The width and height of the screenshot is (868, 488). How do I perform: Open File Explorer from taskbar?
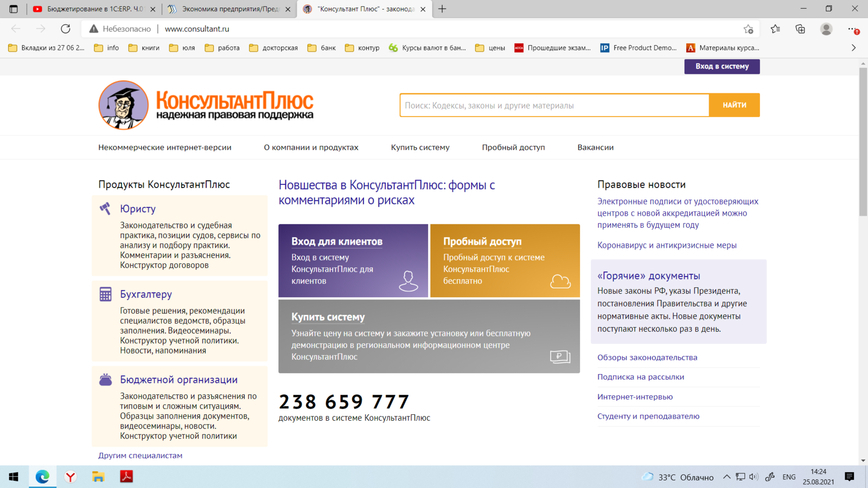(x=98, y=477)
